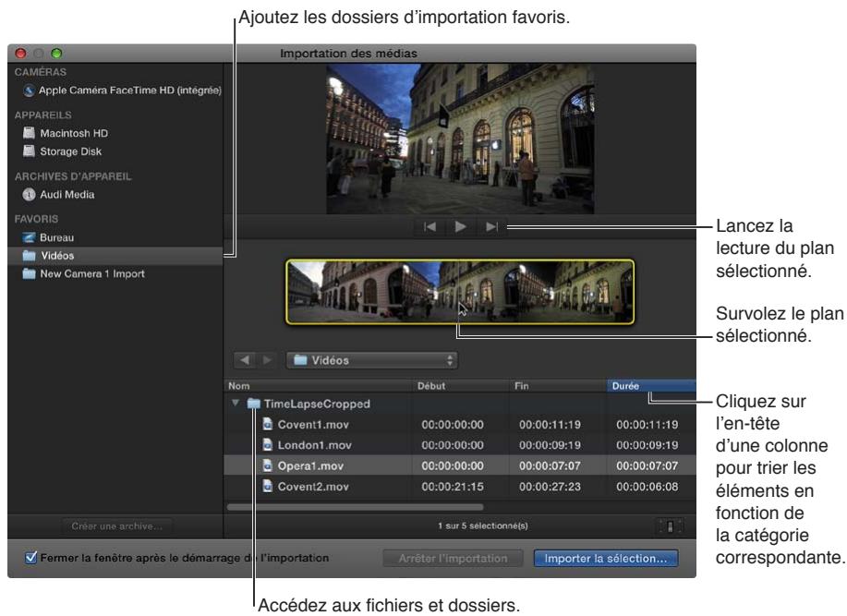Jump to previous clip in viewer

point(430,227)
